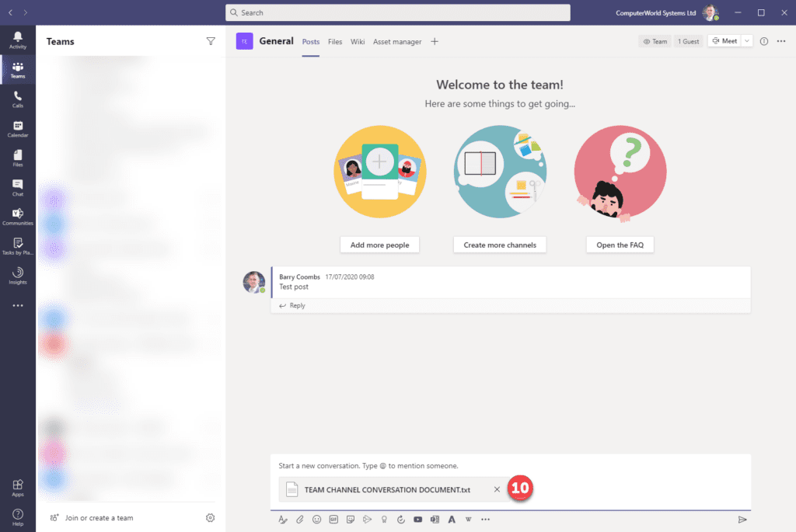Show more messaging extensions
This screenshot has width=796, height=532.
point(485,520)
